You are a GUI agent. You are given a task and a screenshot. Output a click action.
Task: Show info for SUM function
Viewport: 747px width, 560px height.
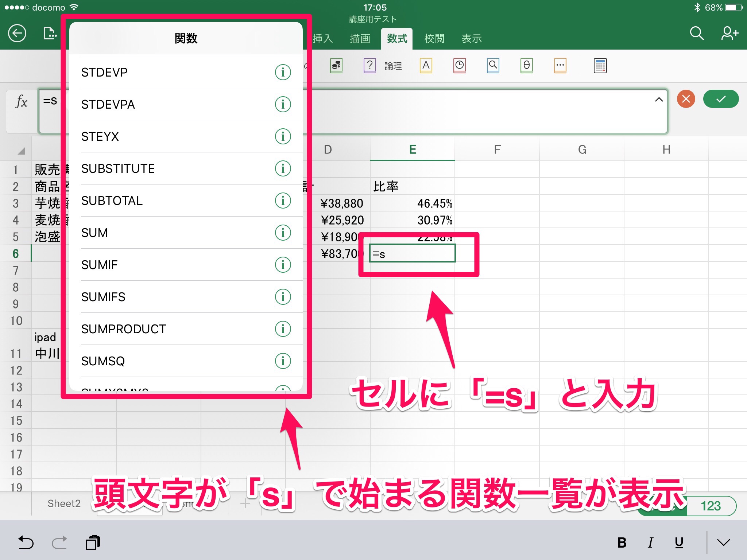click(x=283, y=233)
